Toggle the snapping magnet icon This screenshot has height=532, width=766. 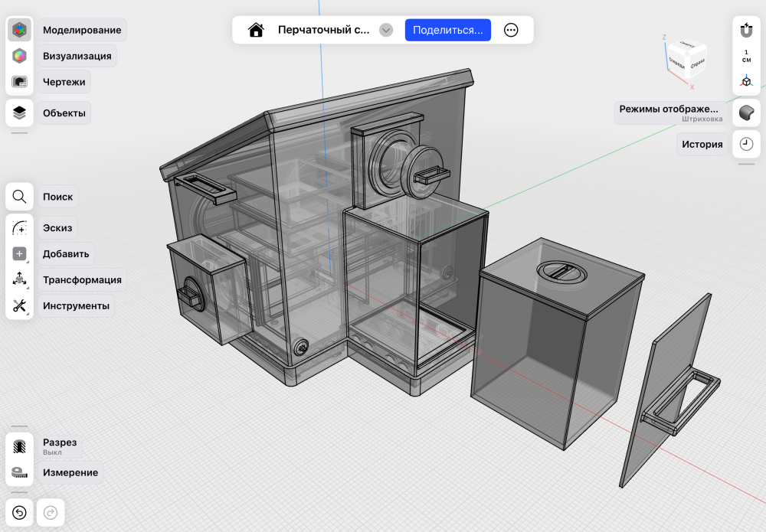(x=746, y=31)
